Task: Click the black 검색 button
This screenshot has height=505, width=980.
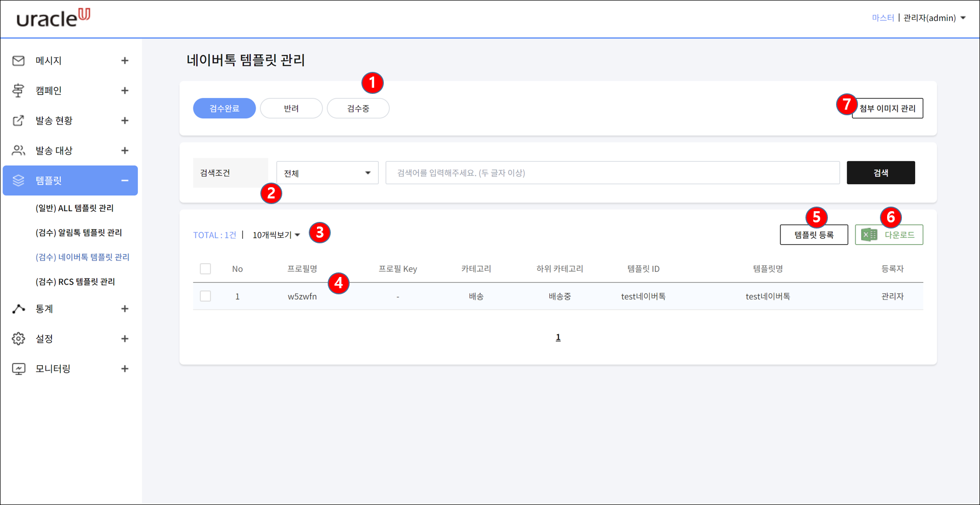Action: pyautogui.click(x=881, y=173)
